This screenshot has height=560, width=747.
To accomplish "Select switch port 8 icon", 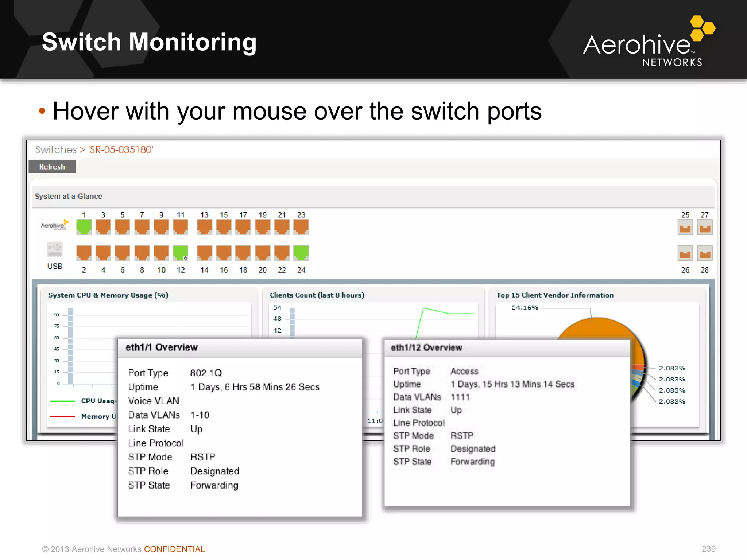I will click(x=142, y=253).
